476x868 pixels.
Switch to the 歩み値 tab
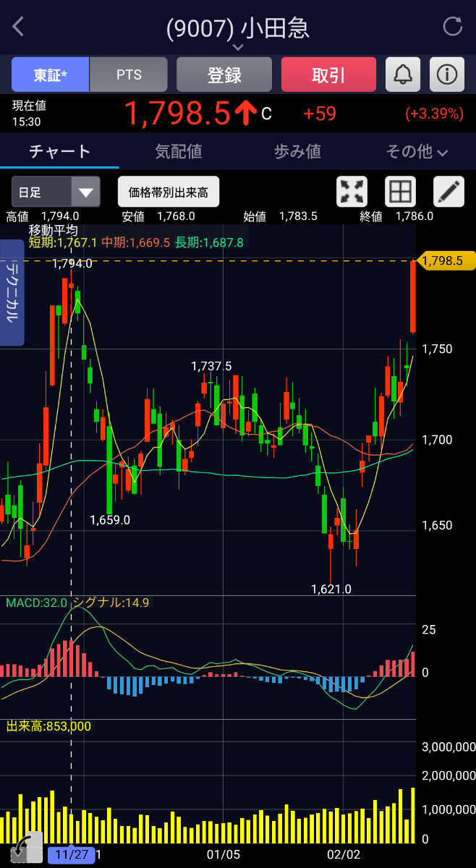pyautogui.click(x=297, y=151)
